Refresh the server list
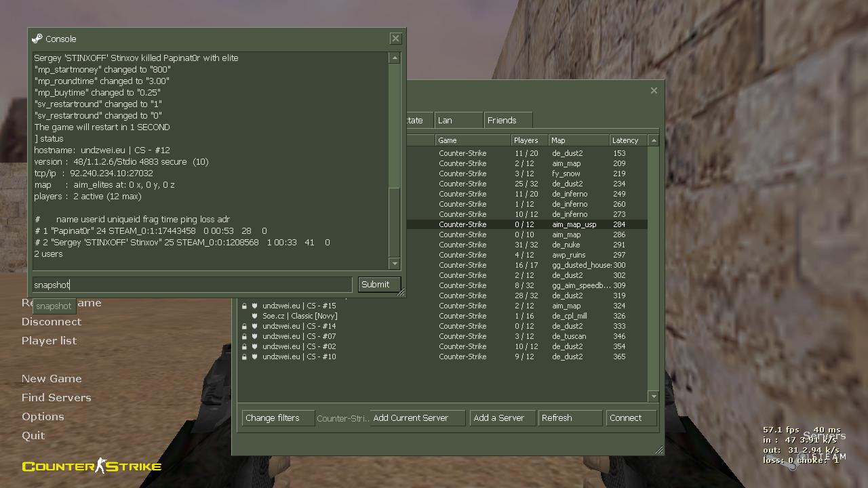 tap(570, 418)
